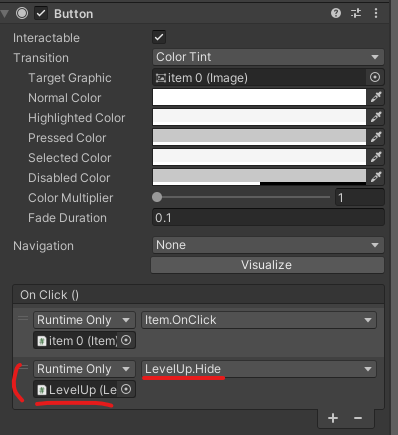Screen dimensions: 398x435
Task: Click the Transition label
Action: click(41, 58)
